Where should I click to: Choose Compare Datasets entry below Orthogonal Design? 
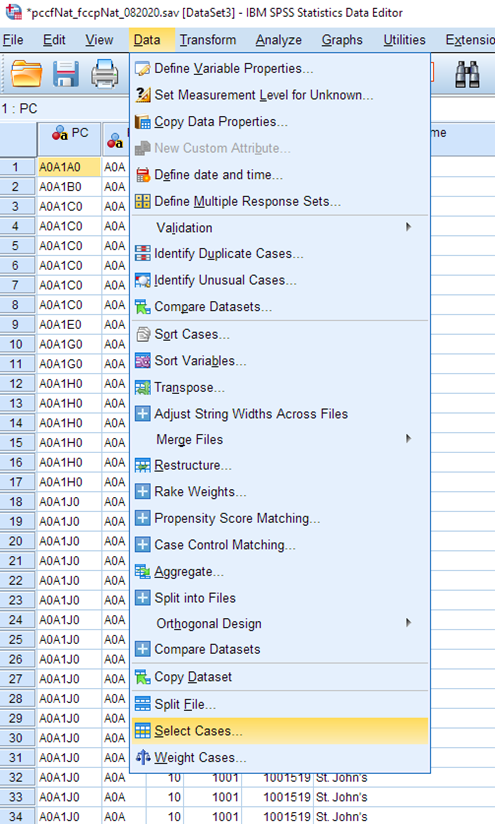click(x=280, y=650)
